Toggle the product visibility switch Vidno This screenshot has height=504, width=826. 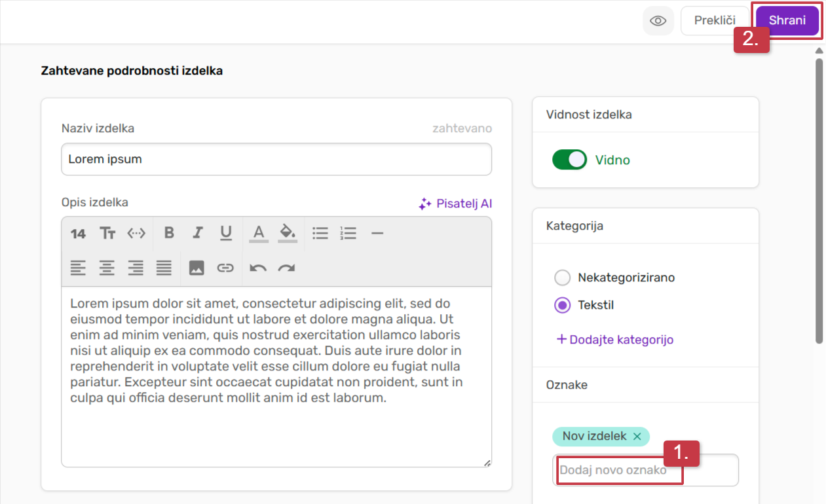coord(569,160)
